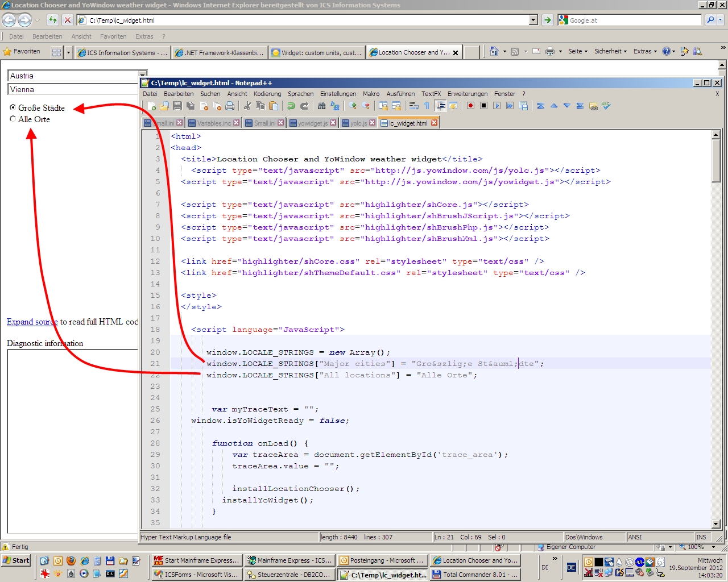
Task: Click the Internet Explorer refresh icon
Action: coord(53,20)
